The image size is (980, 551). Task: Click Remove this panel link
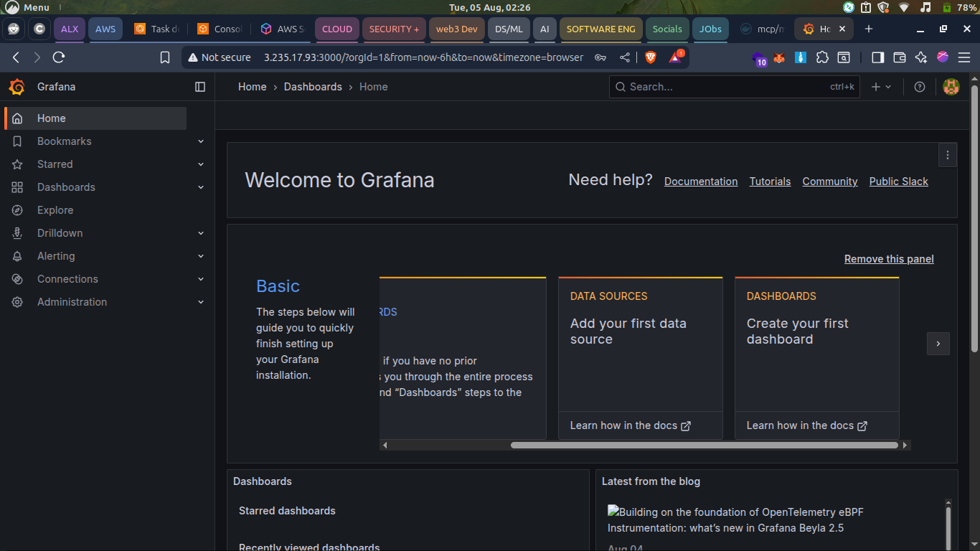point(889,259)
